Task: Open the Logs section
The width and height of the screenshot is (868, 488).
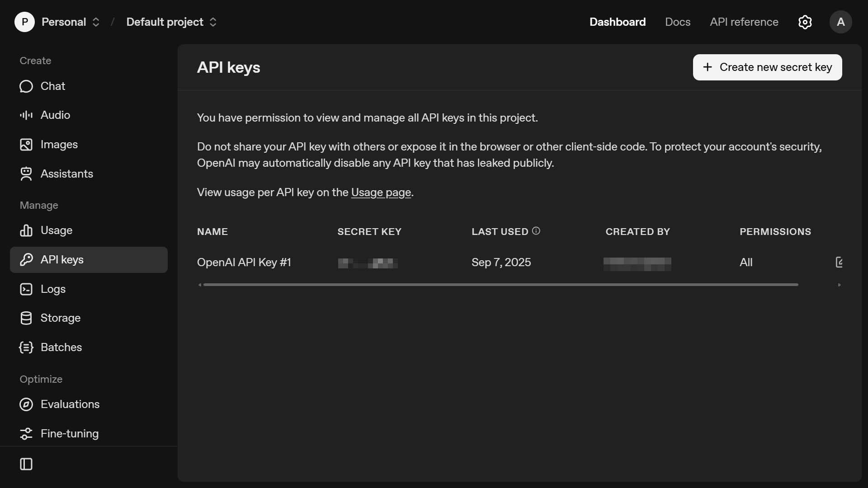Action: tap(53, 289)
